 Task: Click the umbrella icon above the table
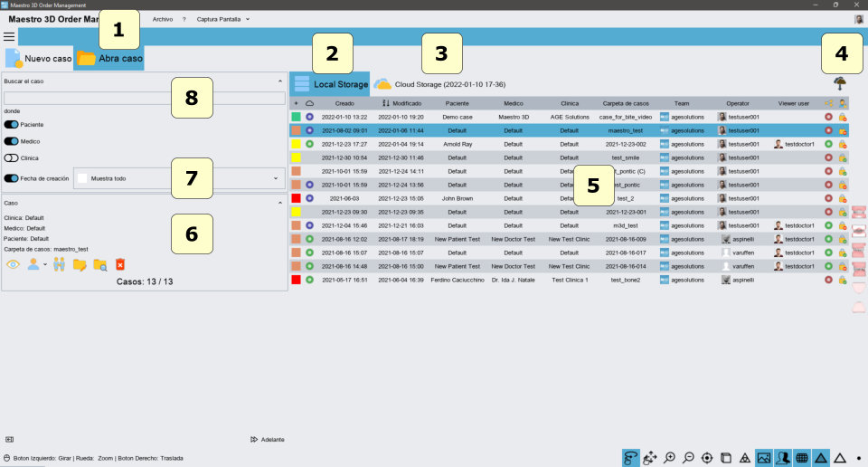pos(840,83)
